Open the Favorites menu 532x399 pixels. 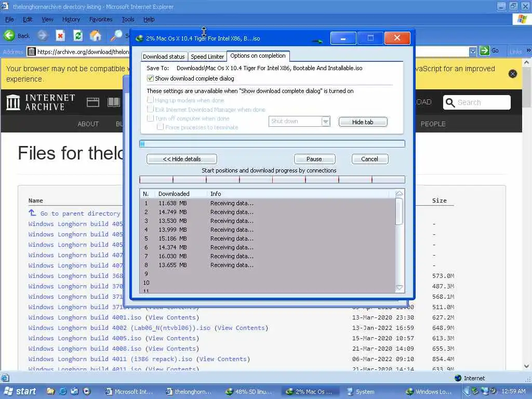point(101,19)
